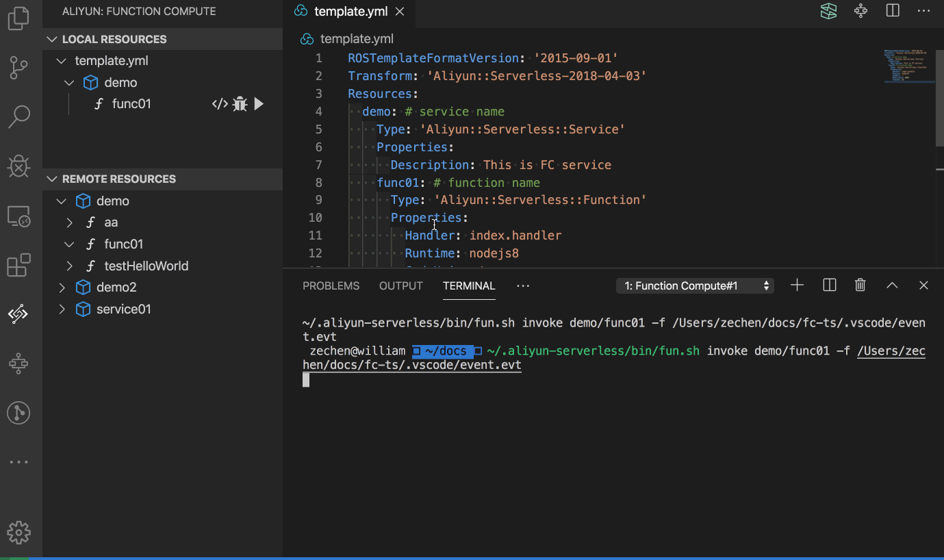This screenshot has height=560, width=944.
Task: Open the Explorer view in activity bar
Action: (x=18, y=18)
